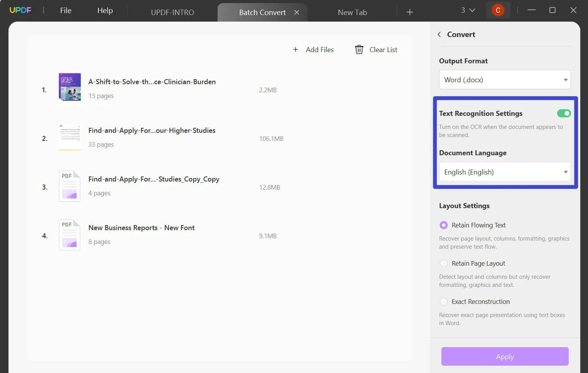Image resolution: width=588 pixels, height=373 pixels.
Task: Open a new tab with plus icon
Action: coord(410,12)
